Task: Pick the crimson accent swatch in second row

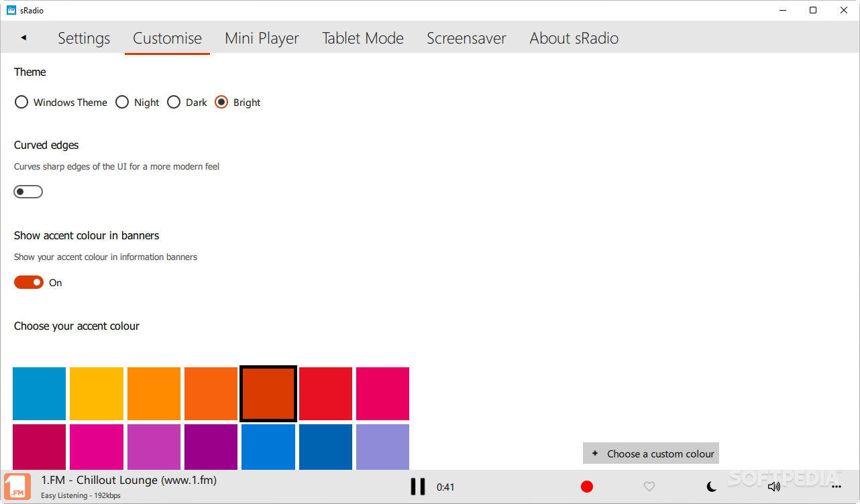Action: (x=40, y=447)
